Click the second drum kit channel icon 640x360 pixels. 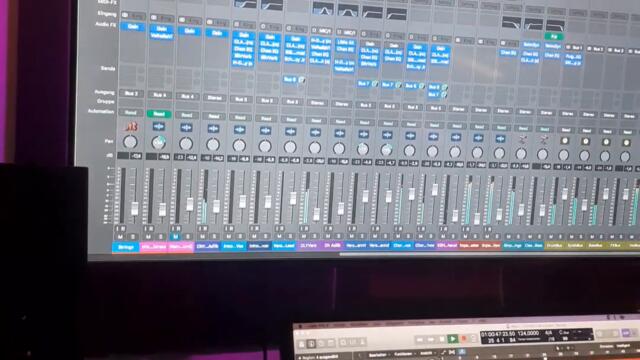(x=543, y=140)
